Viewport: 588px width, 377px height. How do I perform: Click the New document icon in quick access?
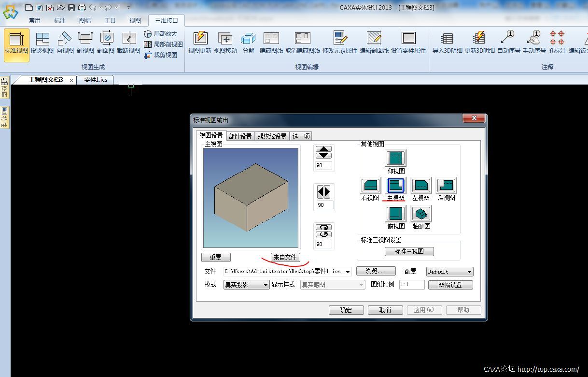[28, 7]
